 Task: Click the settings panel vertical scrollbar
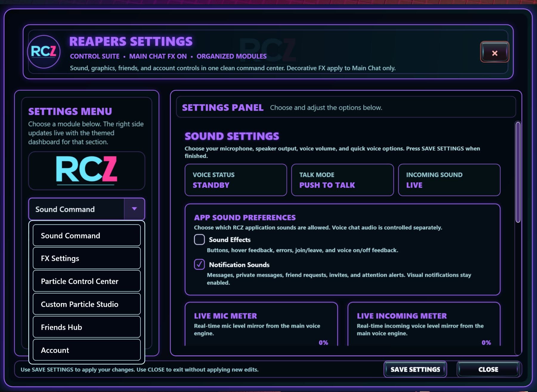coord(518,172)
